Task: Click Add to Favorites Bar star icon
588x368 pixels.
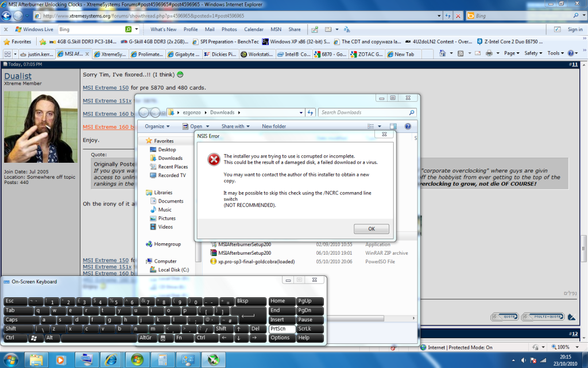Action: 42,41
